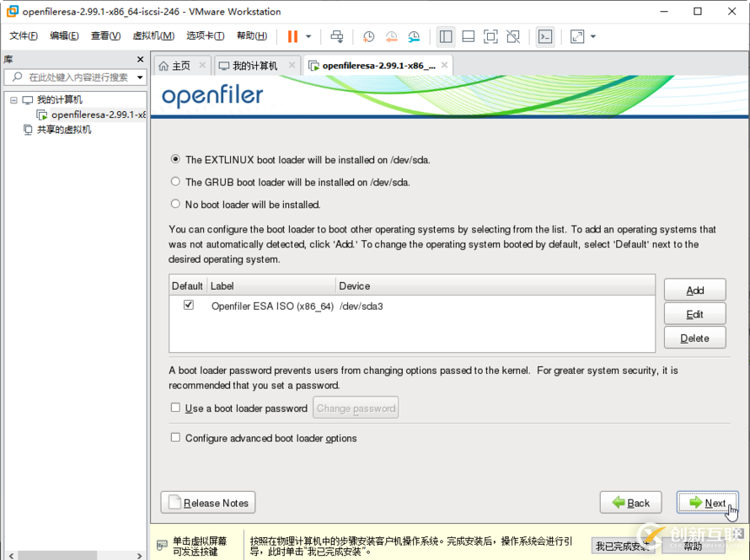The image size is (750, 560).
Task: Open the console view icon
Action: pos(545,36)
